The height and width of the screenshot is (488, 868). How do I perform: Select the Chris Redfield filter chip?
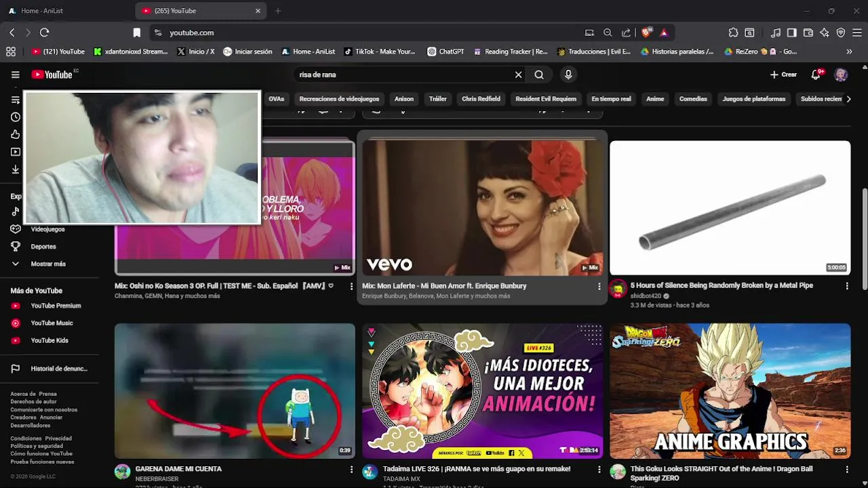[x=481, y=99]
